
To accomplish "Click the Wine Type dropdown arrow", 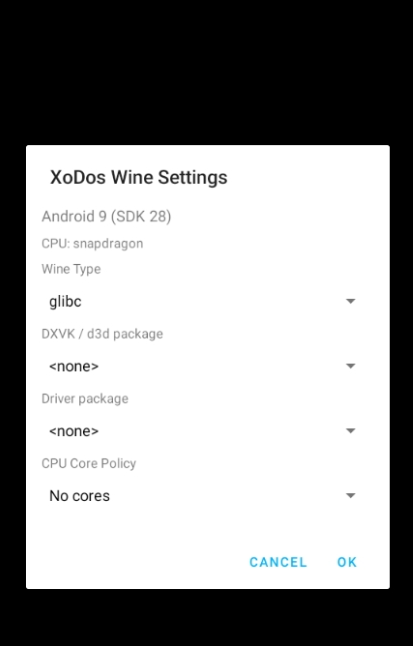I will [x=350, y=301].
